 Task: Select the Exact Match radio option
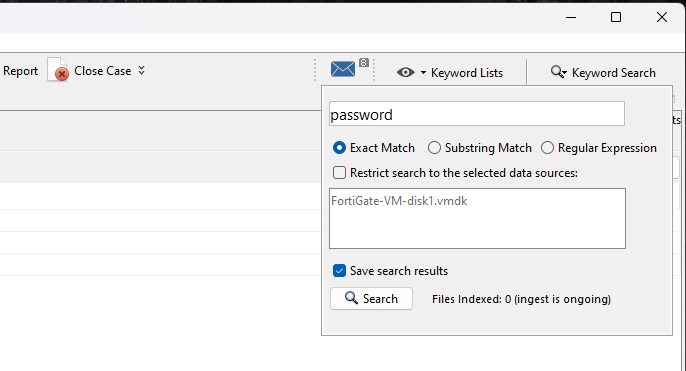[339, 148]
